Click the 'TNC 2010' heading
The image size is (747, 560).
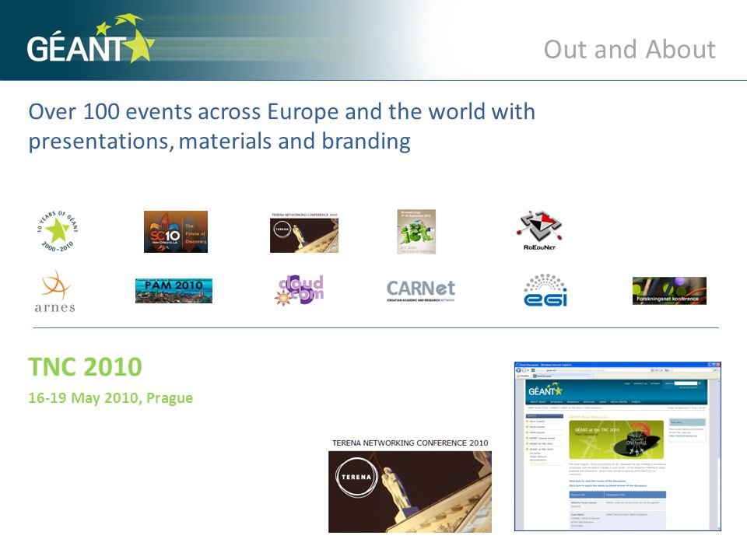pos(85,367)
